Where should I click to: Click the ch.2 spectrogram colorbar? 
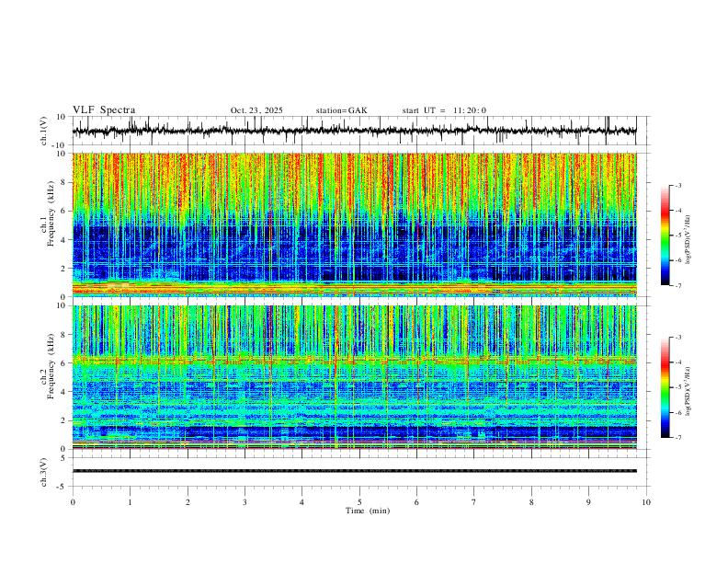(665, 387)
